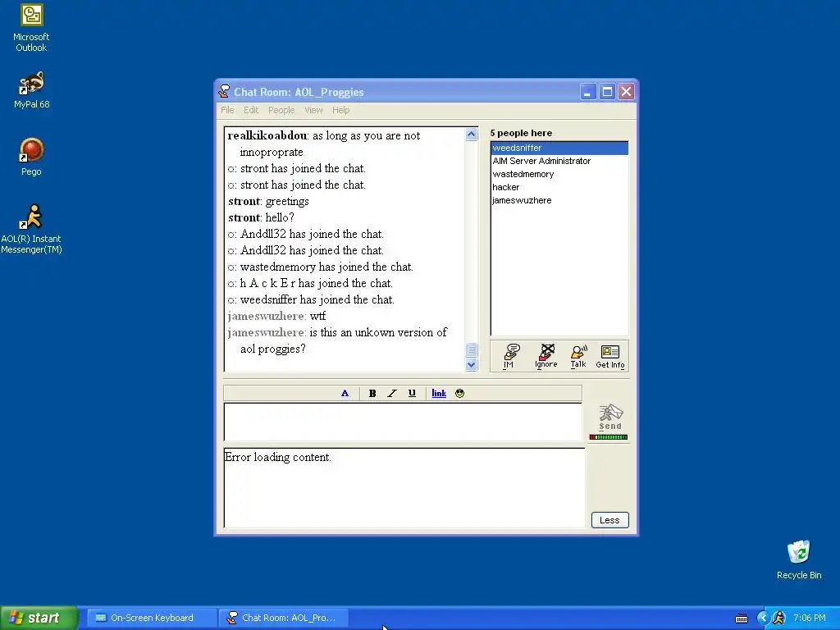Screen dimensions: 840x630
Task: Select the MyPal 68 desktop shortcut
Action: [x=31, y=90]
